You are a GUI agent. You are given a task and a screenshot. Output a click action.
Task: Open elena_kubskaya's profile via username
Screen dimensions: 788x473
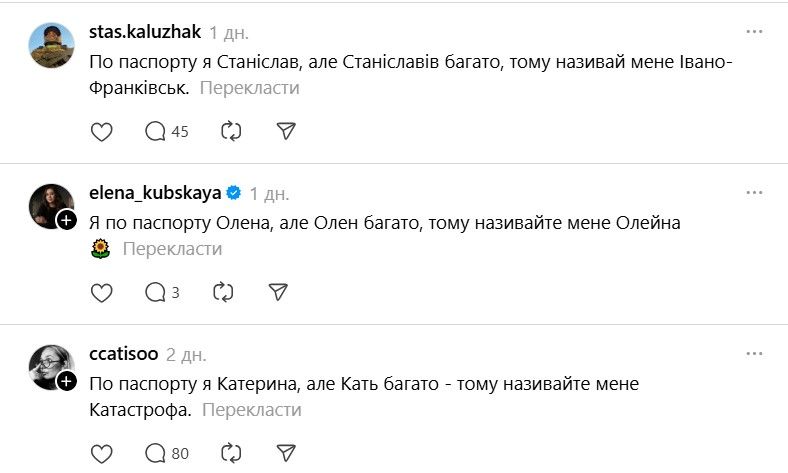[155, 193]
